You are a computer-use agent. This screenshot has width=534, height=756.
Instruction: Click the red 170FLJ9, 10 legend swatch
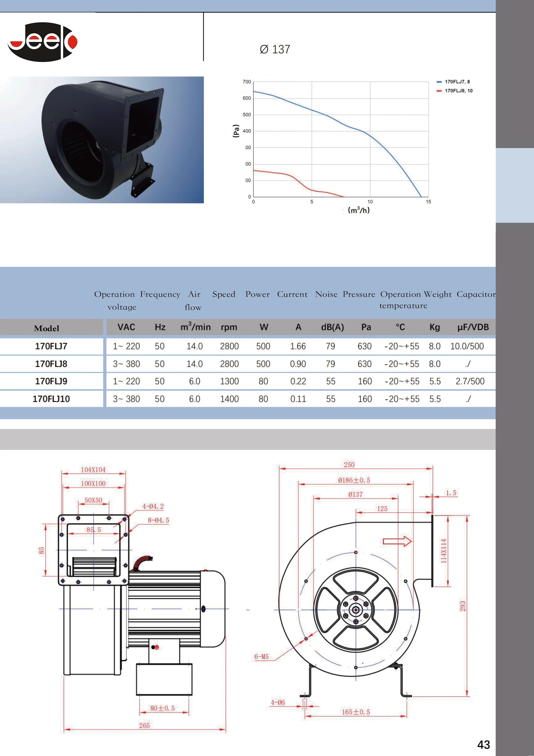click(x=439, y=91)
